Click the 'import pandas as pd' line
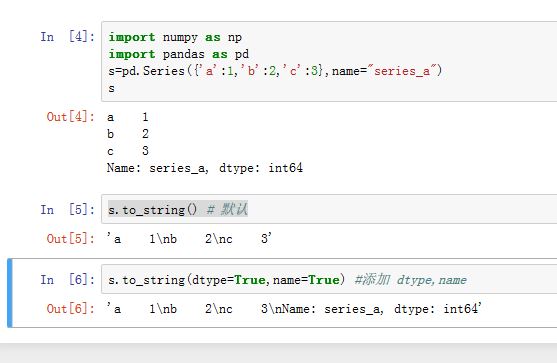 click(x=179, y=54)
